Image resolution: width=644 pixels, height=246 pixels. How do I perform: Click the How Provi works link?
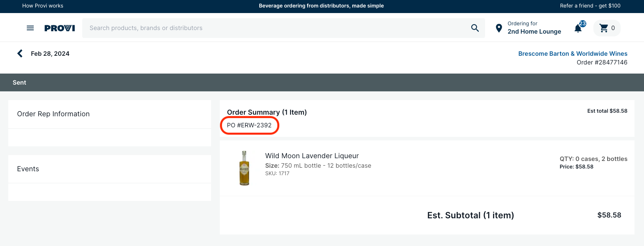(x=43, y=6)
